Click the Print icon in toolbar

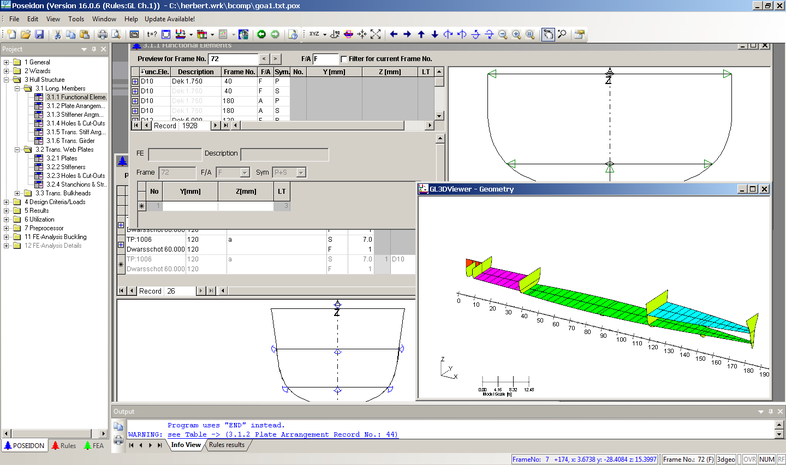click(102, 34)
